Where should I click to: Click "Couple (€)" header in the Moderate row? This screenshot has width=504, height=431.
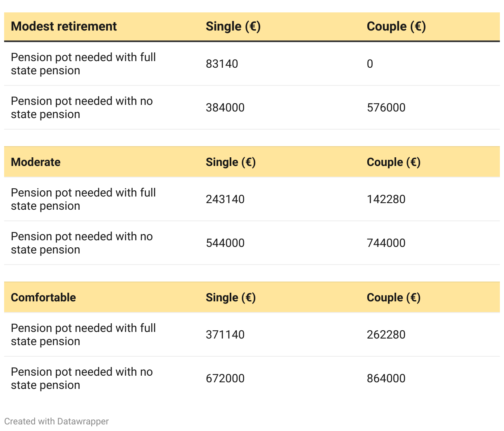coord(393,162)
